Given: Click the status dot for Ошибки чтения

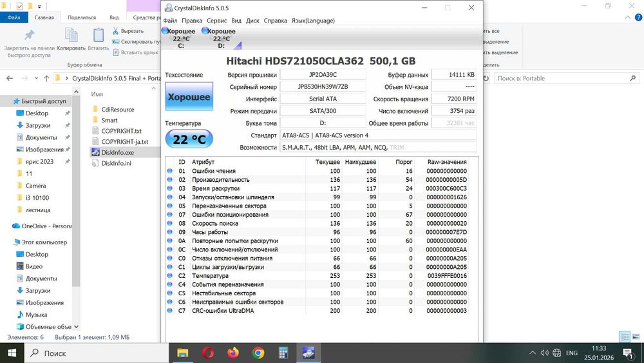Looking at the screenshot, I should (169, 171).
